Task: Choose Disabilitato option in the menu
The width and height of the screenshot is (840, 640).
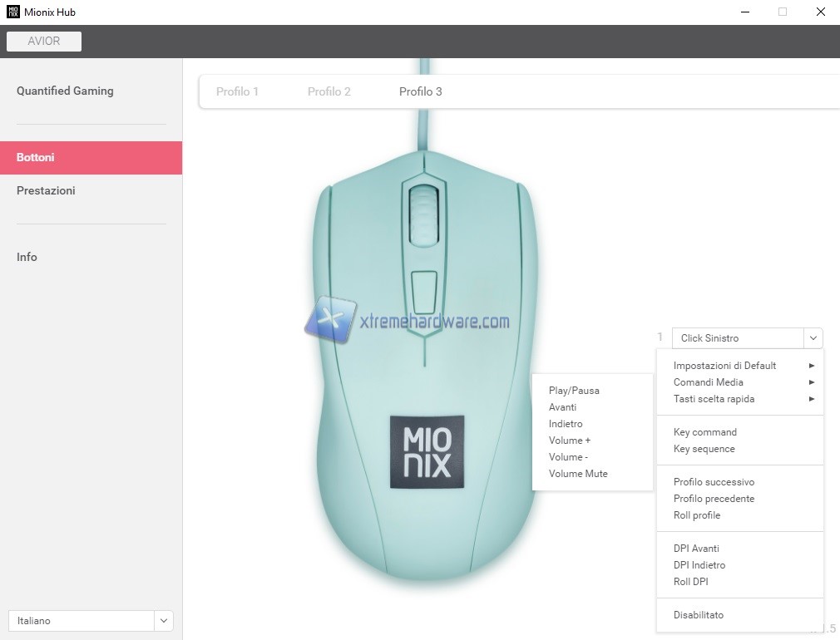Action: tap(698, 615)
